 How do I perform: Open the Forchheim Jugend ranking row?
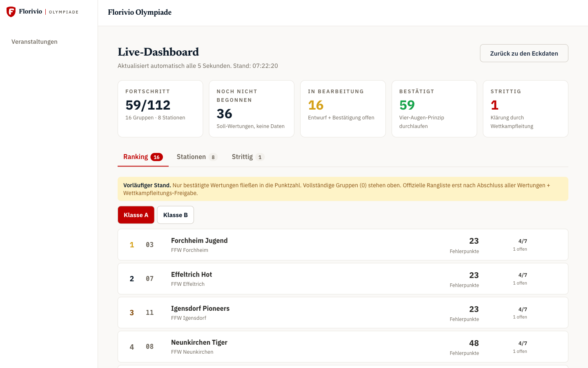343,245
